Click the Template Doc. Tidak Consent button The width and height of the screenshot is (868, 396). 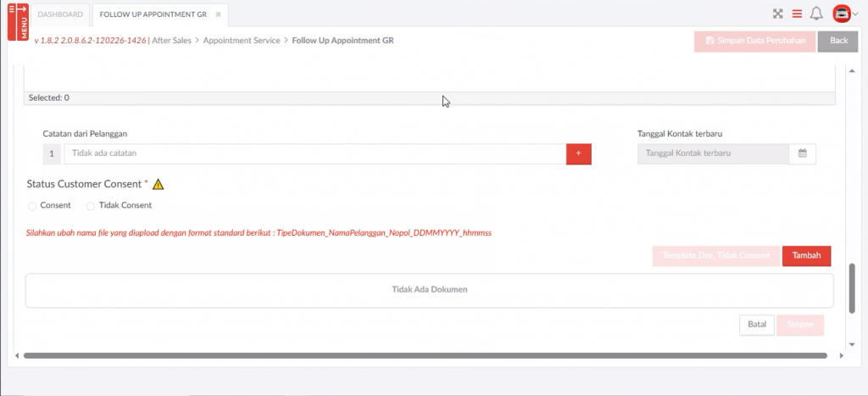click(x=715, y=255)
